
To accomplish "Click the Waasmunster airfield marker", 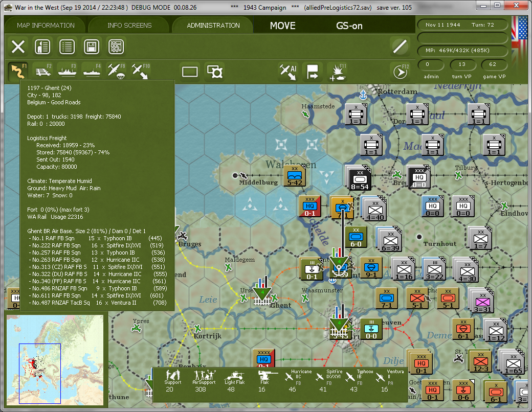I will click(x=305, y=298).
